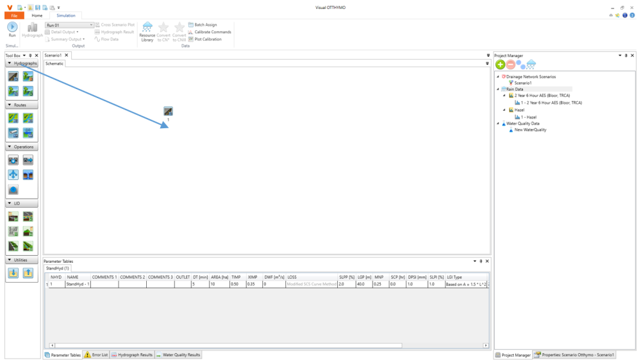Viewport: 641px width, 364px height.
Task: Collapse the Operations section in Tool Box
Action: (10, 147)
